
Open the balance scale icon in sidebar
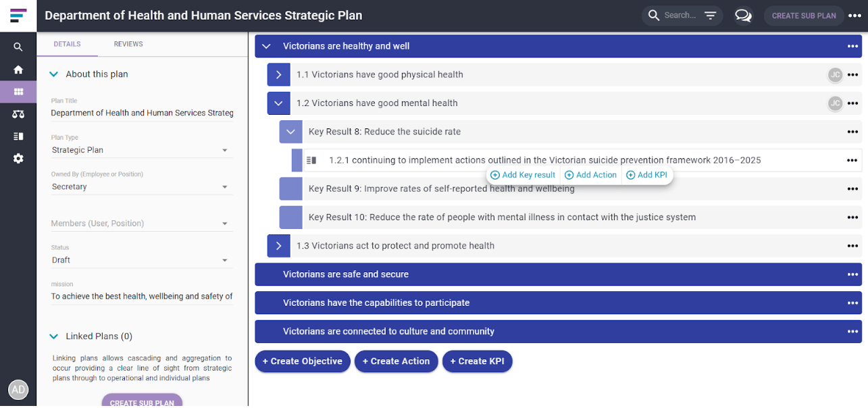[x=18, y=114]
